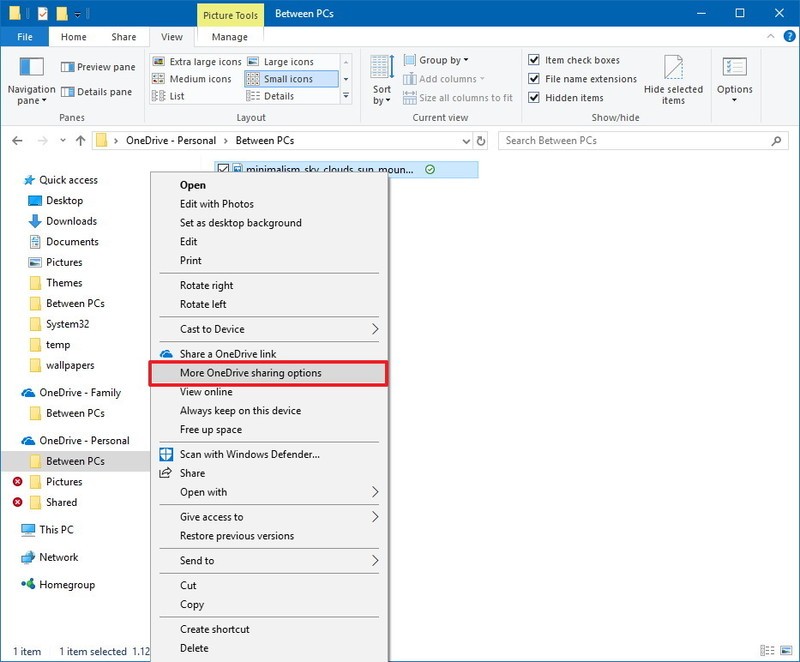The height and width of the screenshot is (662, 800).
Task: Switch to the Home tab
Action: (73, 37)
